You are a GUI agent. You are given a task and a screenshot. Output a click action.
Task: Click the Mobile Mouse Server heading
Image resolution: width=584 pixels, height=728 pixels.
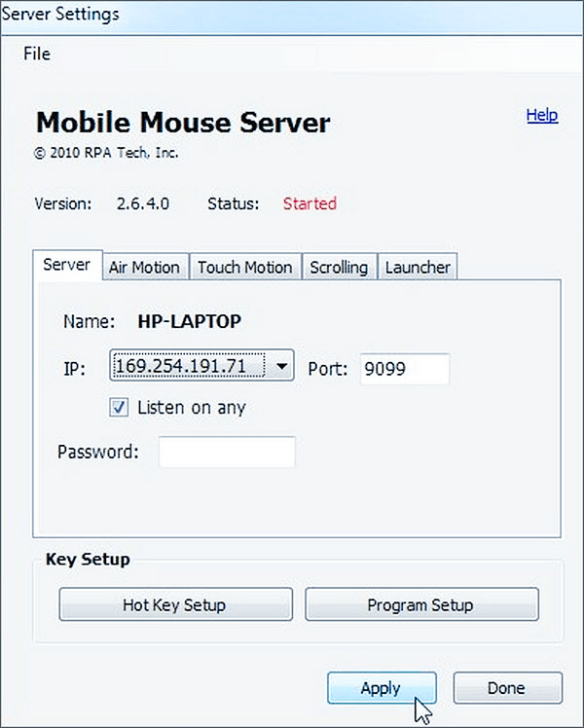tap(183, 123)
